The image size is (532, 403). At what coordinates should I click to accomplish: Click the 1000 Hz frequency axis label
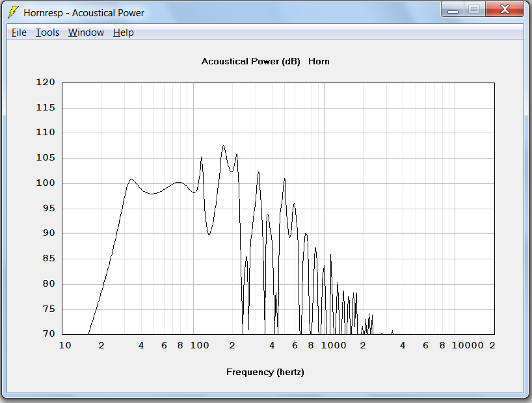(334, 346)
